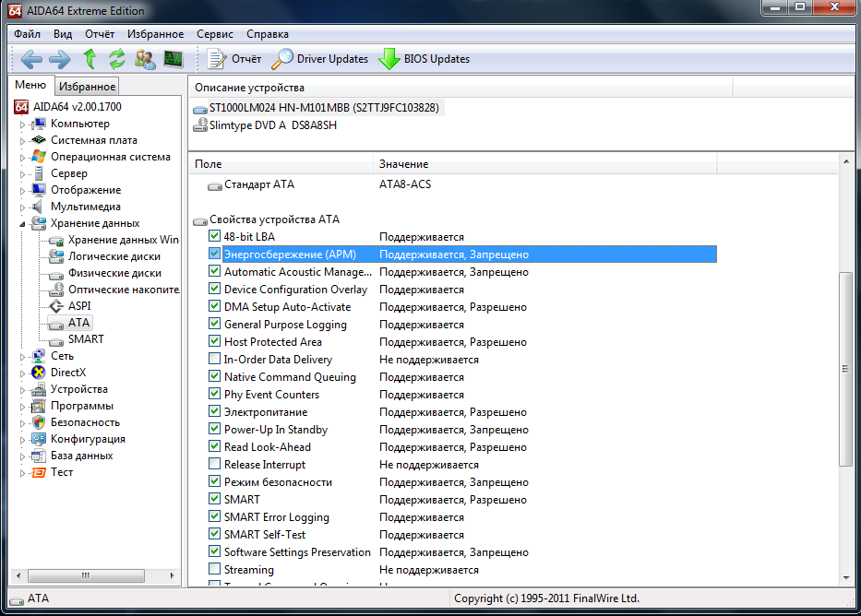
Task: Select ST1000LM024 HN-M101MBB device
Action: (318, 108)
